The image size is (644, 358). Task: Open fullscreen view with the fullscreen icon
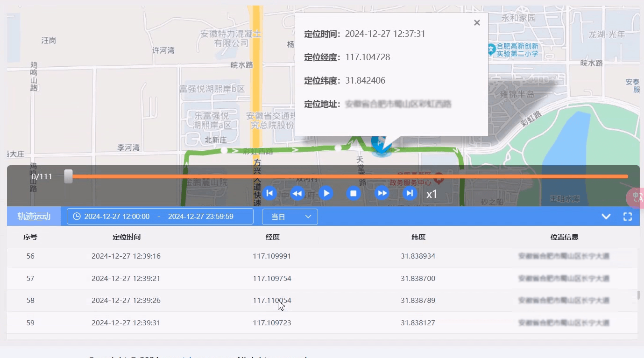coord(627,216)
